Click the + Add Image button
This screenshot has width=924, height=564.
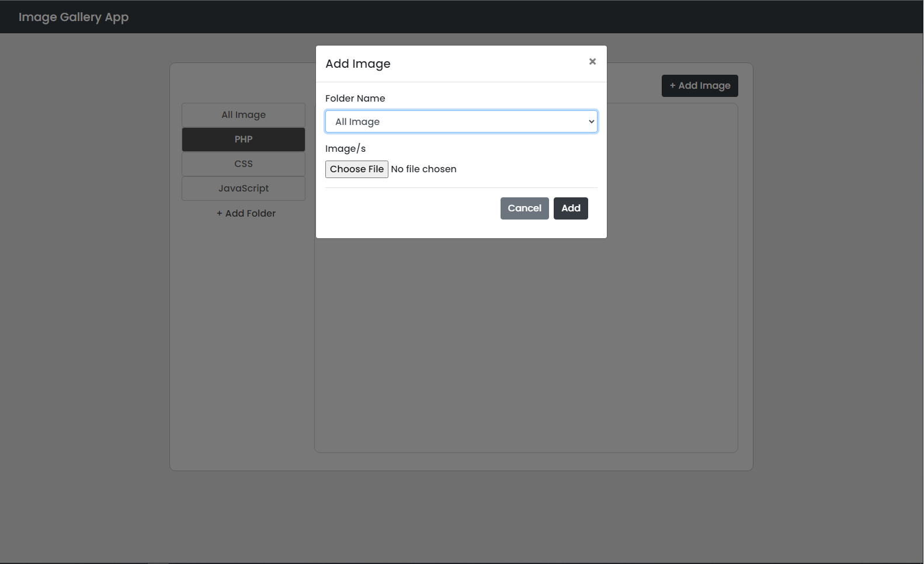[x=699, y=86]
